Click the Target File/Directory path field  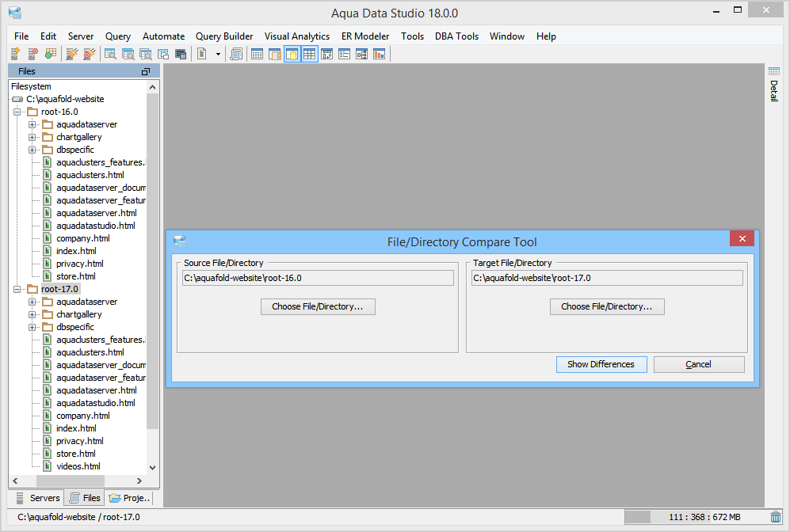click(606, 278)
